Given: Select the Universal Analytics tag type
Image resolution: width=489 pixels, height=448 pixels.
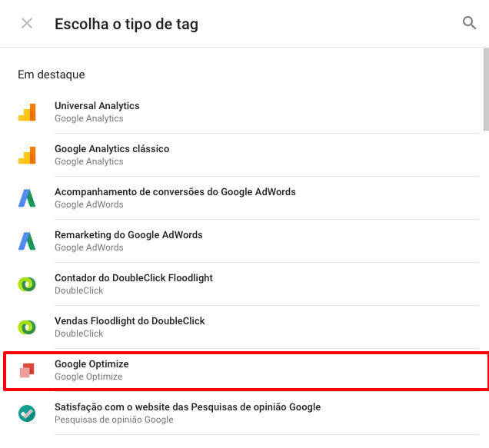Looking at the screenshot, I should click(97, 106).
